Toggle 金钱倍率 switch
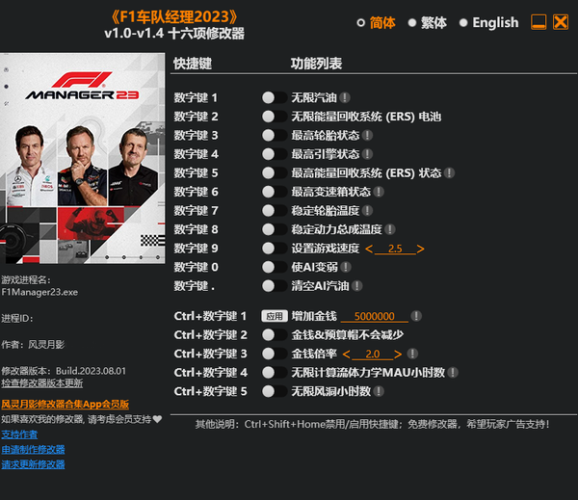Viewport: 578px width, 500px height. coord(274,354)
